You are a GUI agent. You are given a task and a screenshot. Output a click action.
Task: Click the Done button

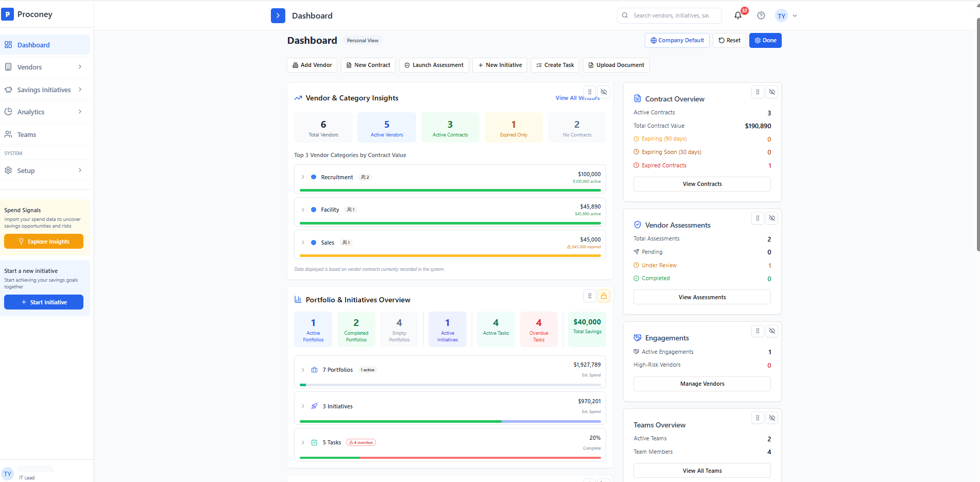pyautogui.click(x=765, y=40)
